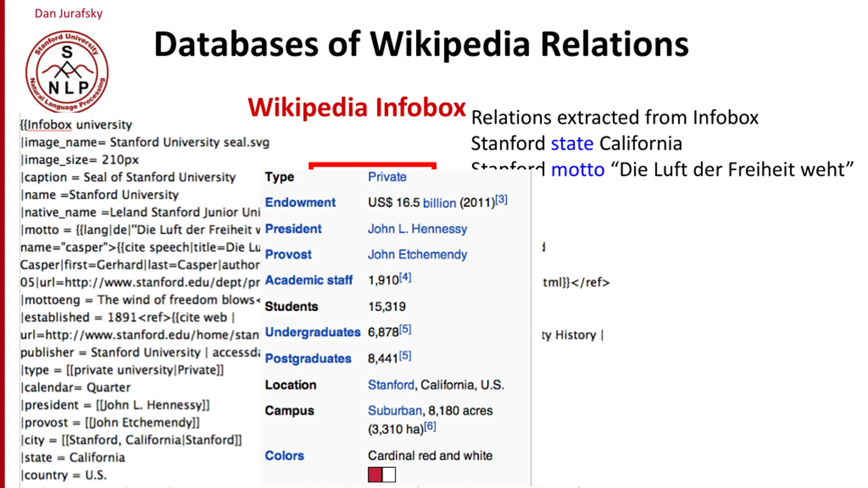
Task: Click the 'Students' infobox label
Action: [292, 307]
